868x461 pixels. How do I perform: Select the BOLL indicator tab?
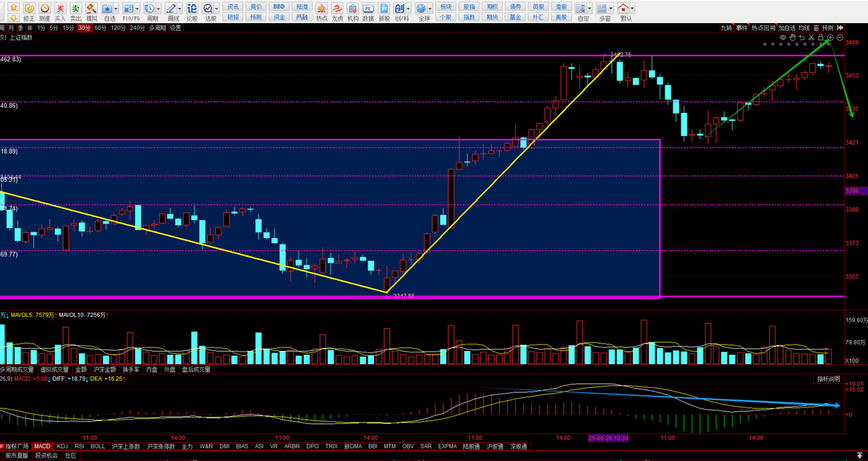coord(98,446)
